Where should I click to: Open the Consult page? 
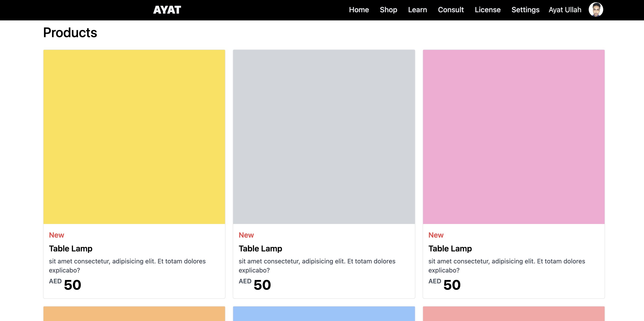click(x=451, y=10)
